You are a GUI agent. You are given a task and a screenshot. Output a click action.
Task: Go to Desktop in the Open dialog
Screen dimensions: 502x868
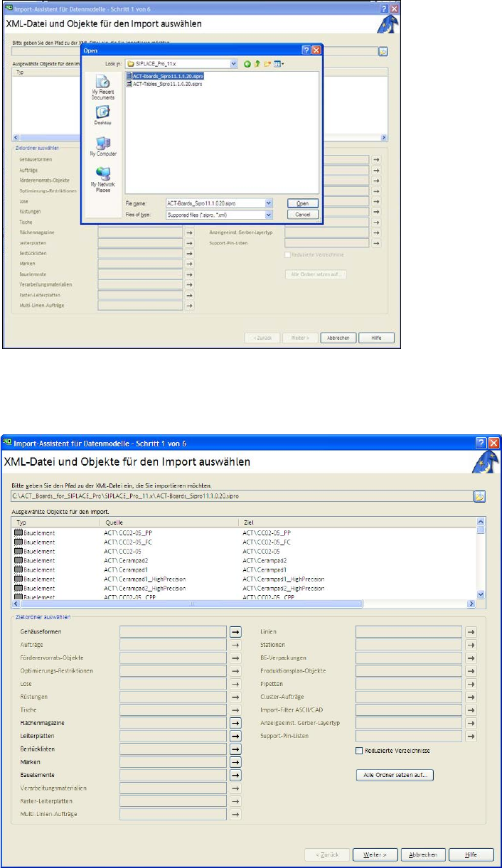(102, 115)
